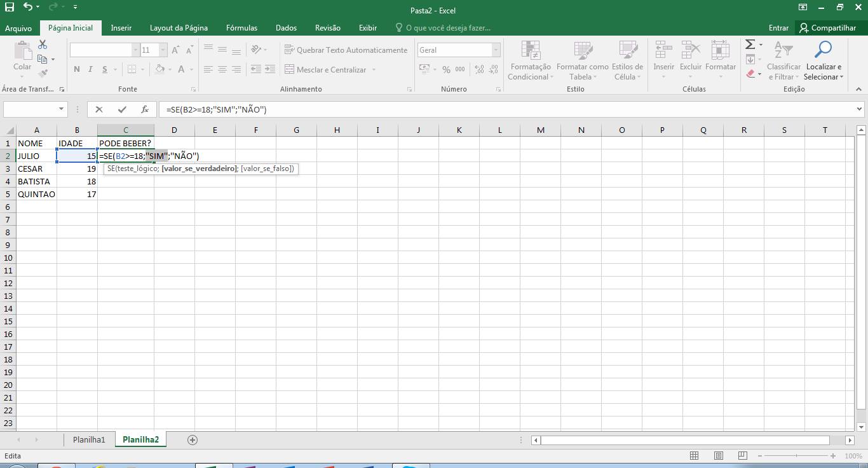Toggle Bold (N) formatting

pos(76,69)
